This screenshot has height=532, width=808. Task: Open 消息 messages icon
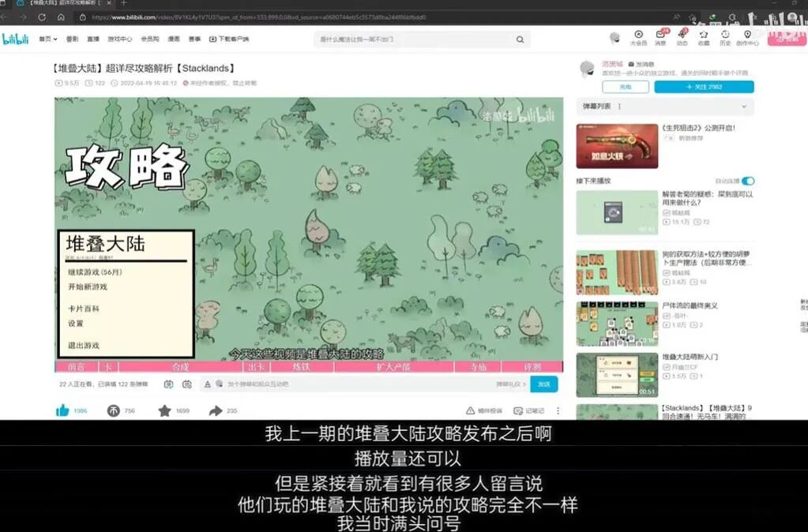click(660, 38)
